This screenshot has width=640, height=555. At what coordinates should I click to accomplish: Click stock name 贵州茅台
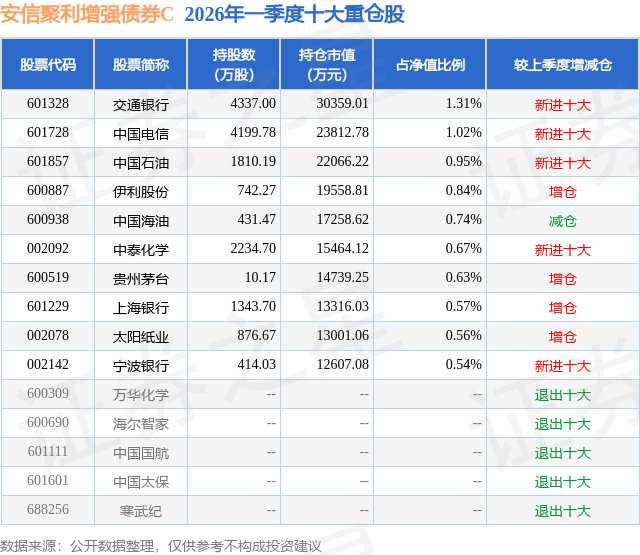[x=141, y=279]
